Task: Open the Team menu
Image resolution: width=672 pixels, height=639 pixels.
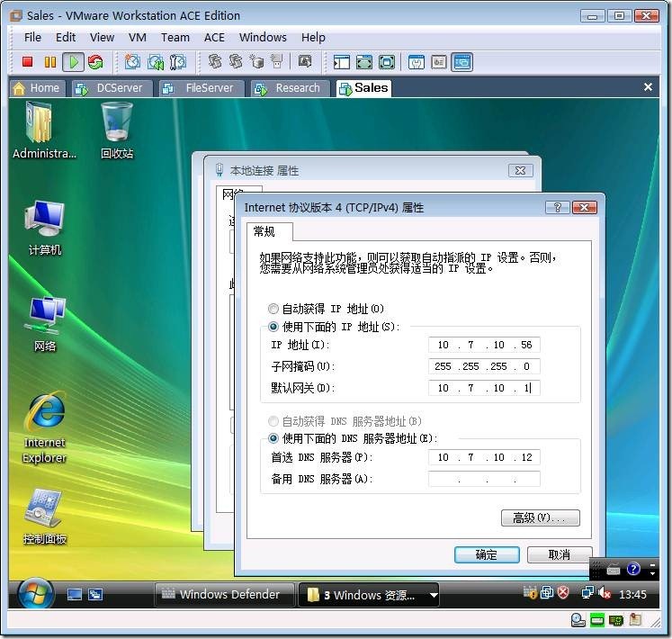Action: click(x=175, y=37)
